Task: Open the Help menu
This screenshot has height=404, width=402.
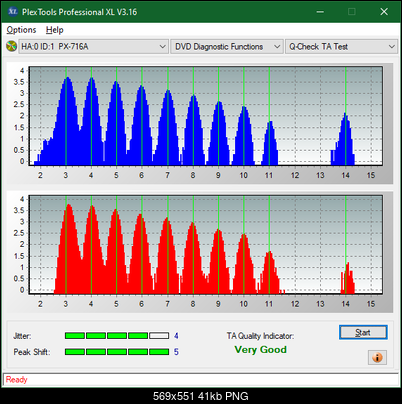Action: click(54, 30)
